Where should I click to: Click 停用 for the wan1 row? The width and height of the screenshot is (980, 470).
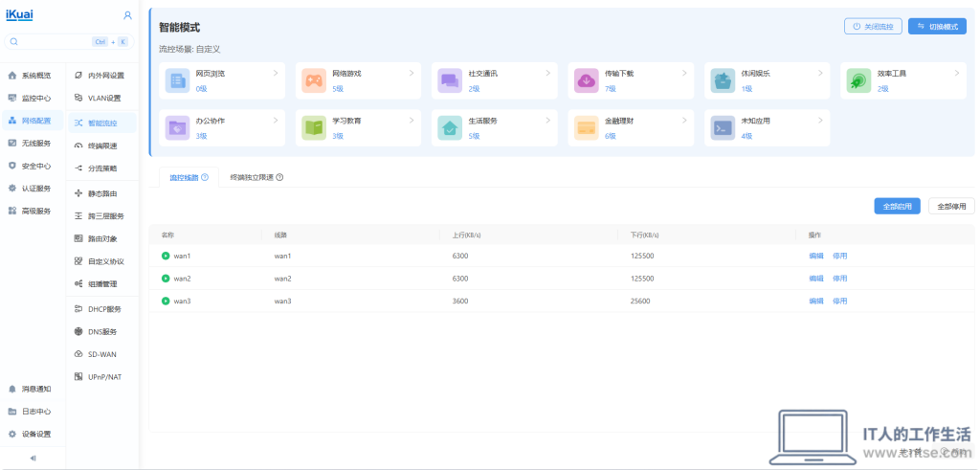pos(839,256)
